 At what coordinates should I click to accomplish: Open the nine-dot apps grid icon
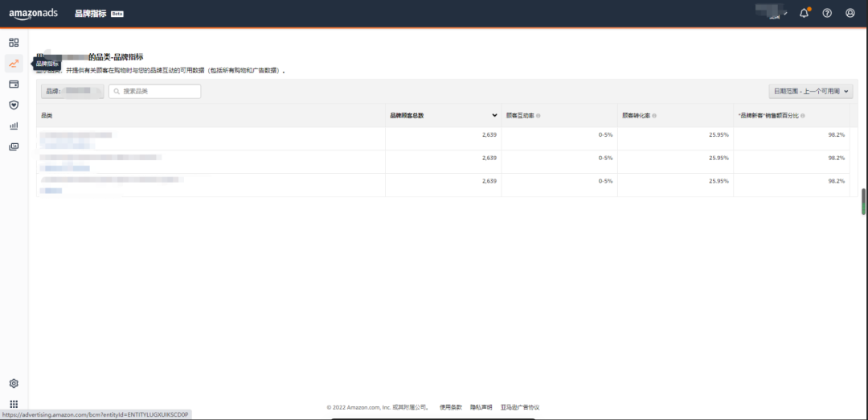click(14, 405)
